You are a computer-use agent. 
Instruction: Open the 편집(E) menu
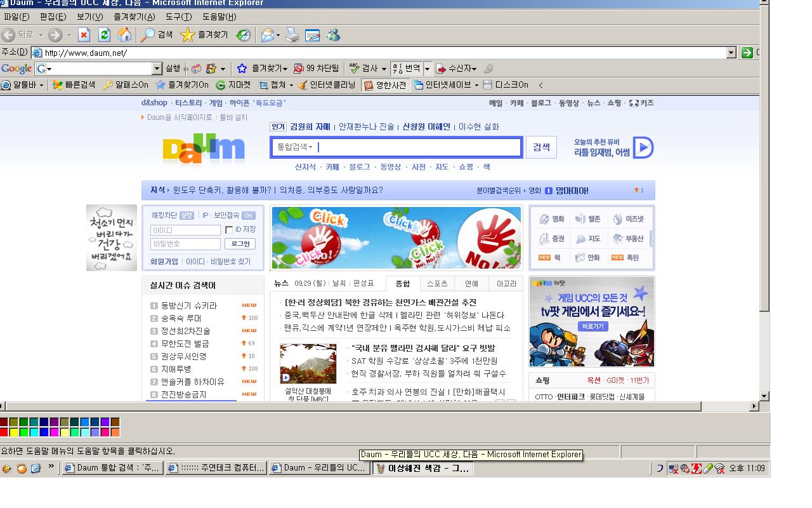(53, 17)
